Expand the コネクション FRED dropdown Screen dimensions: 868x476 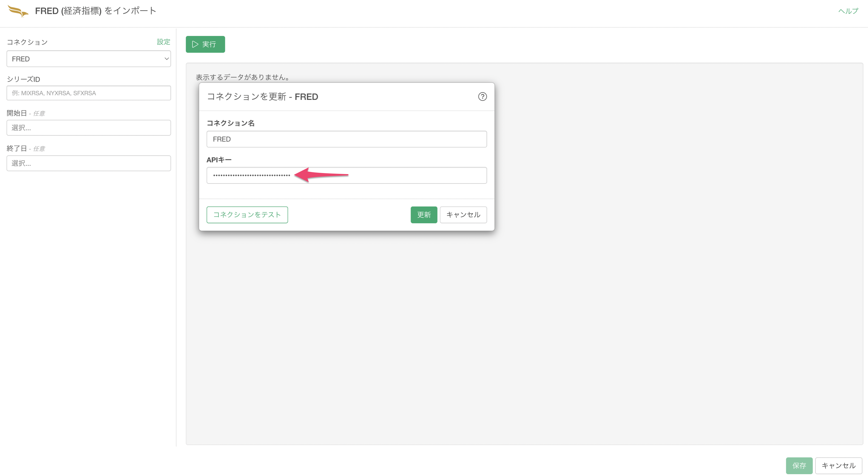point(89,59)
